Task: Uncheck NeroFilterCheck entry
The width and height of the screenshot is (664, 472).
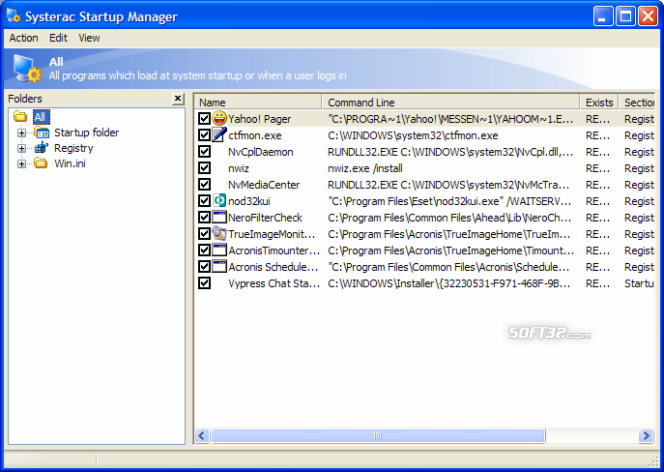Action: tap(204, 217)
